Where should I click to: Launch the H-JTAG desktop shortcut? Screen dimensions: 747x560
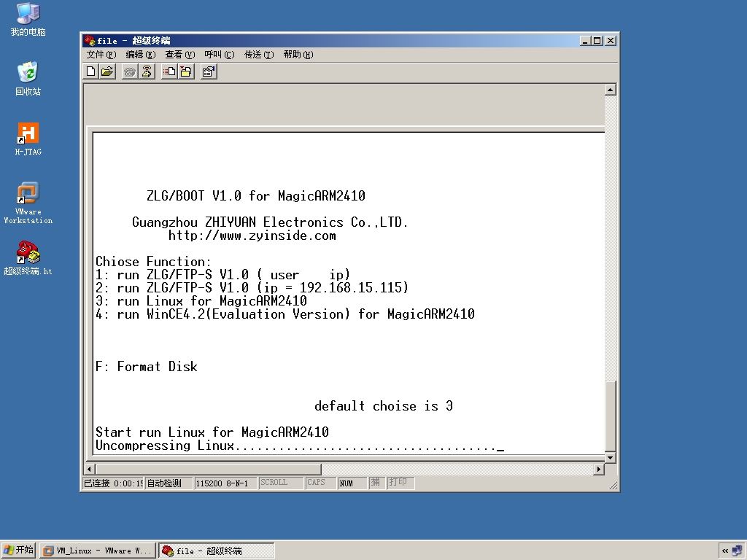pyautogui.click(x=28, y=139)
